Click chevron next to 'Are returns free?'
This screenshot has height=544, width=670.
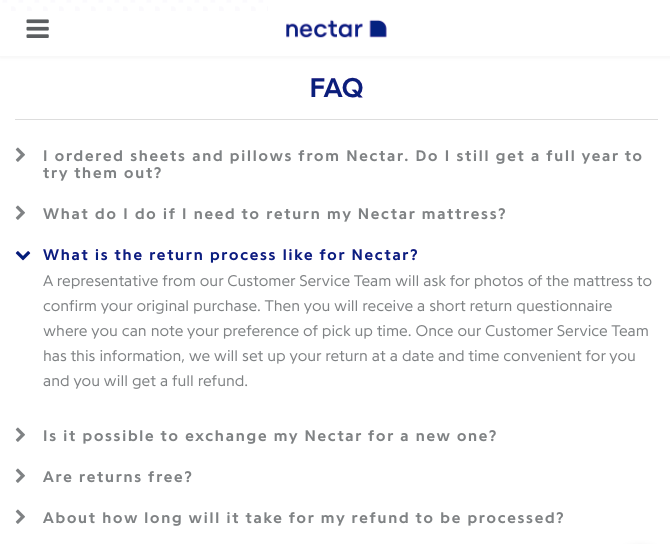click(21, 476)
